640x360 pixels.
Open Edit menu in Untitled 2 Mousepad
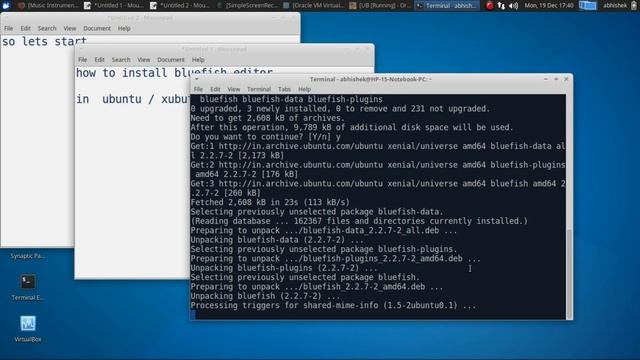coord(25,28)
